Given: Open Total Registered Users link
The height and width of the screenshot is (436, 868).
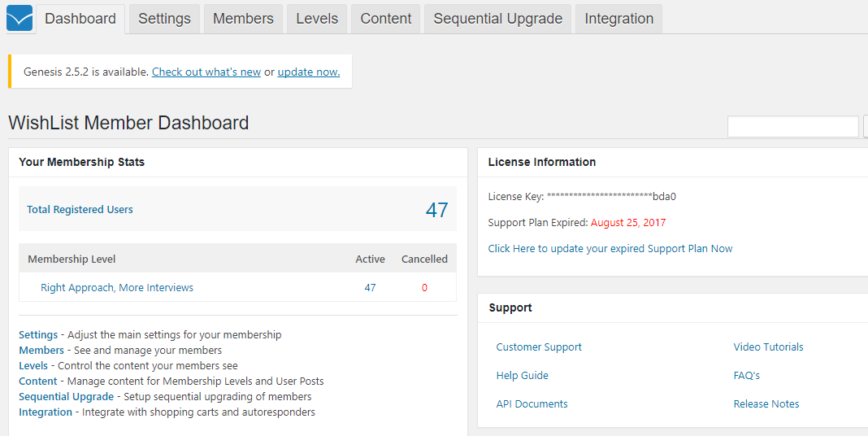Looking at the screenshot, I should (80, 210).
